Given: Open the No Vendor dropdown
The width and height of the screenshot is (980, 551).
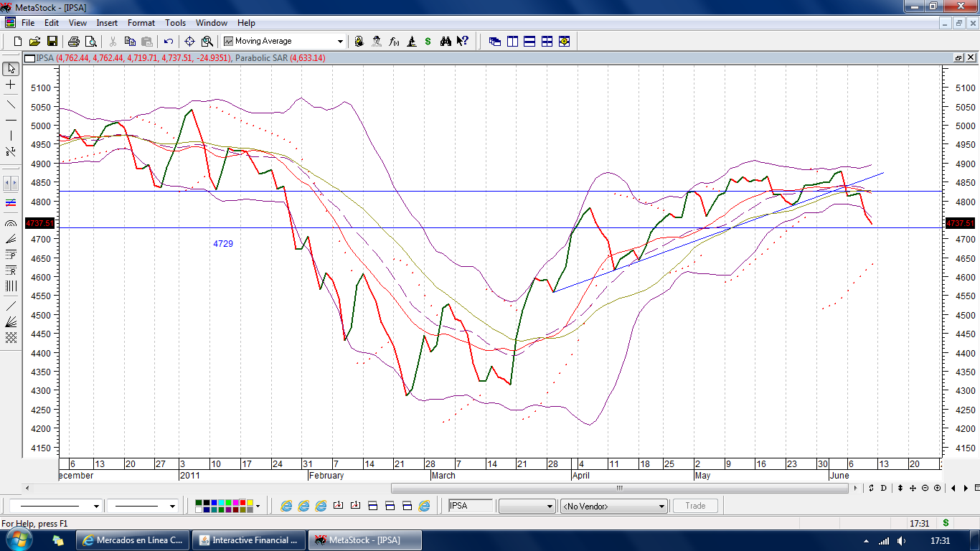Looking at the screenshot, I should (661, 507).
